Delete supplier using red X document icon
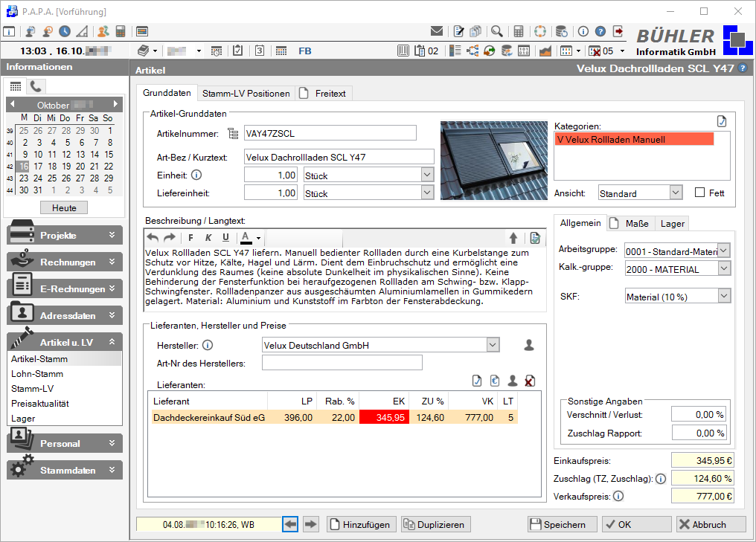The height and width of the screenshot is (542, 756). 529,381
